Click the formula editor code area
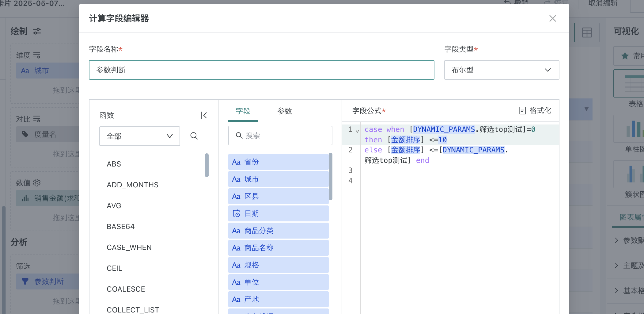This screenshot has height=314, width=644. (460, 218)
